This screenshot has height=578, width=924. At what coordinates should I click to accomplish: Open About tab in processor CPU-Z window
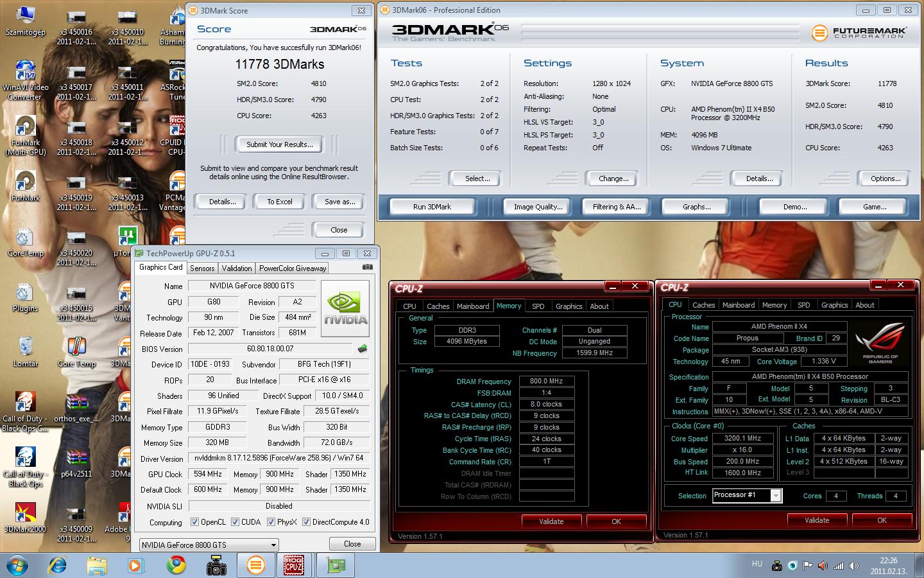[865, 305]
